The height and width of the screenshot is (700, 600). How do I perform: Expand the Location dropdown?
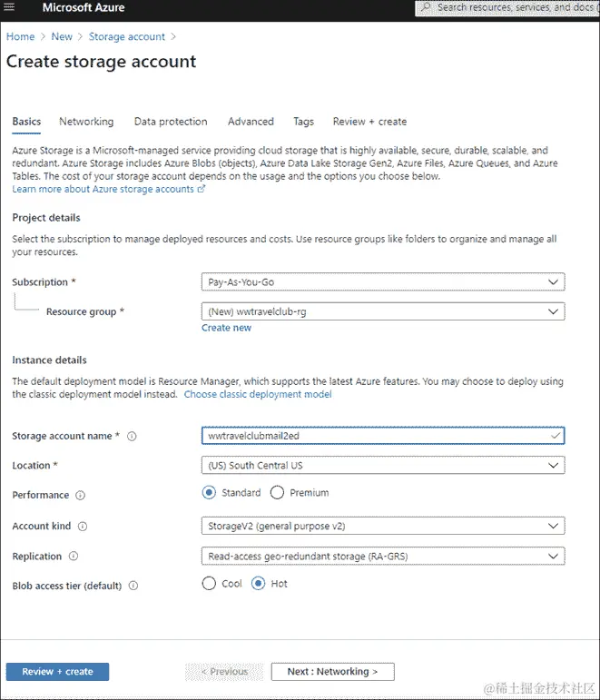pyautogui.click(x=383, y=465)
